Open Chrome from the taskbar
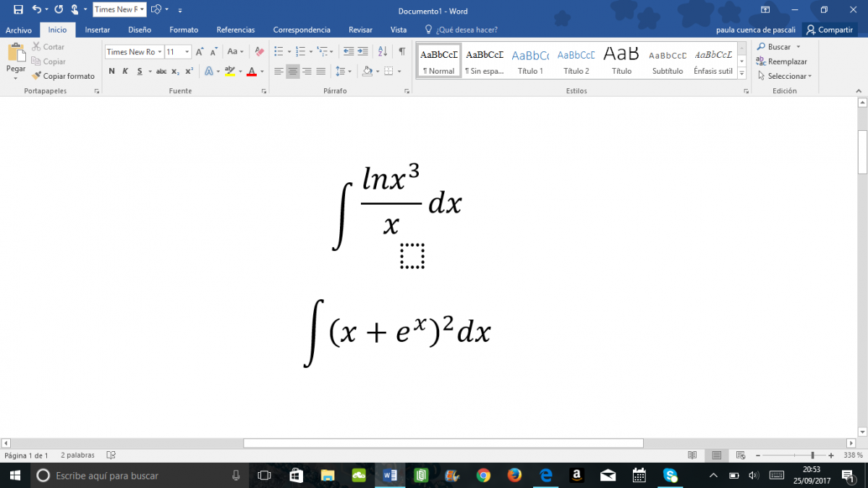 483,475
